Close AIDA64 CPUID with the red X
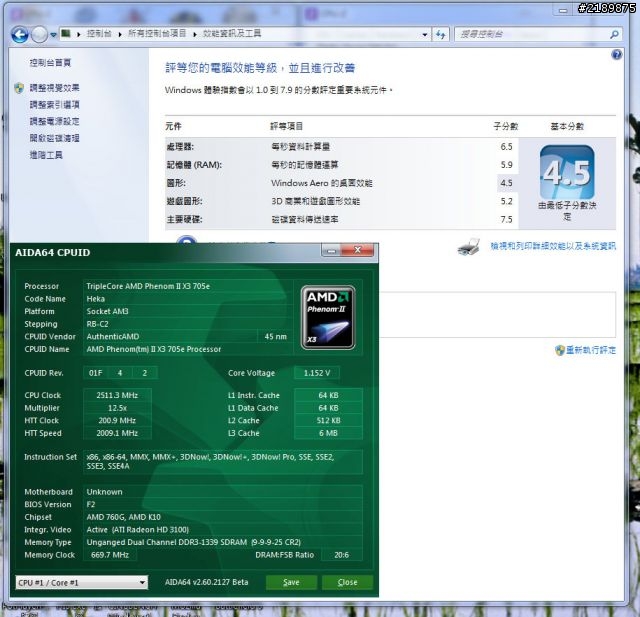This screenshot has height=617, width=640. pos(358,250)
